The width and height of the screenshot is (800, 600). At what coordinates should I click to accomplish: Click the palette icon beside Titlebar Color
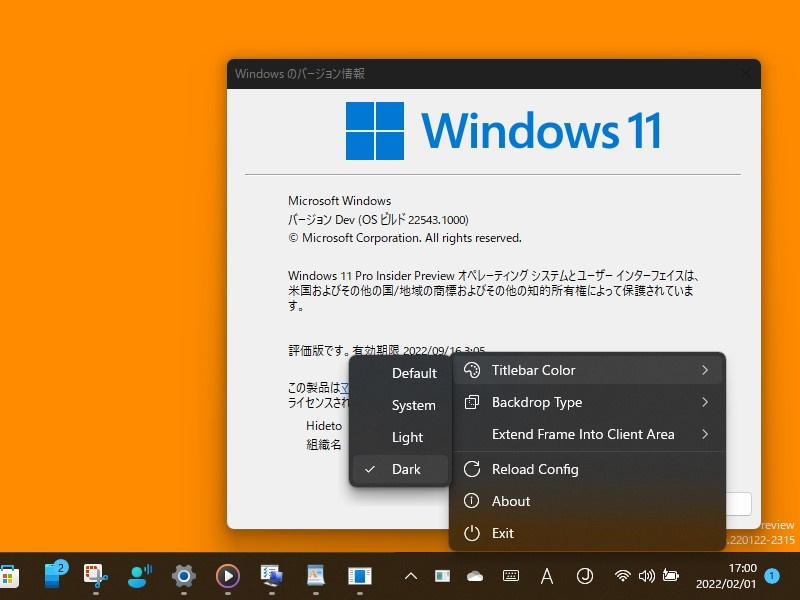(473, 369)
